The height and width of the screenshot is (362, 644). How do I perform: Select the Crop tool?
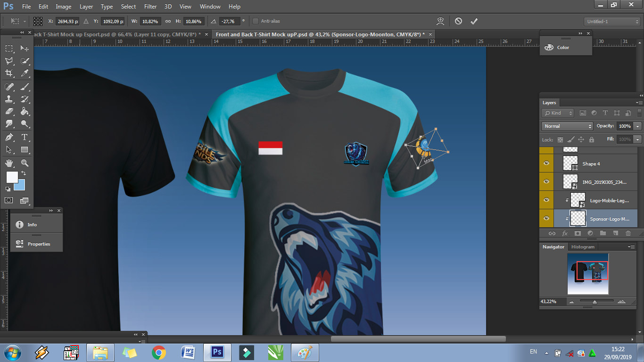9,73
